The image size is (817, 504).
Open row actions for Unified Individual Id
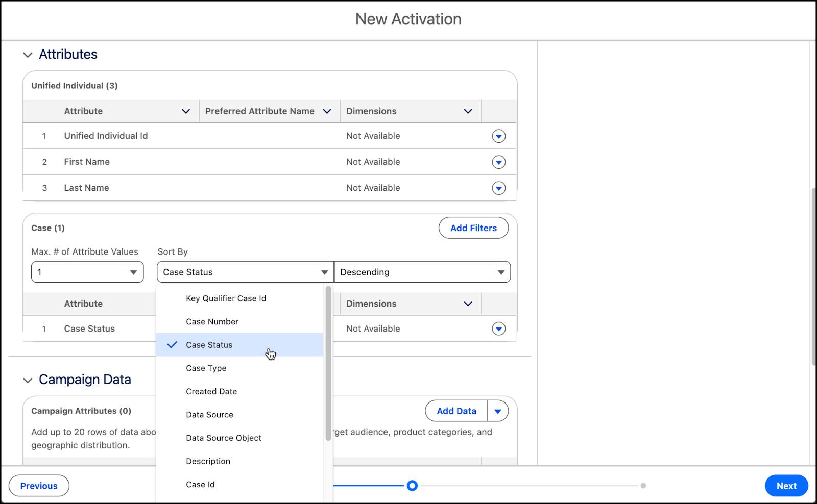click(498, 136)
